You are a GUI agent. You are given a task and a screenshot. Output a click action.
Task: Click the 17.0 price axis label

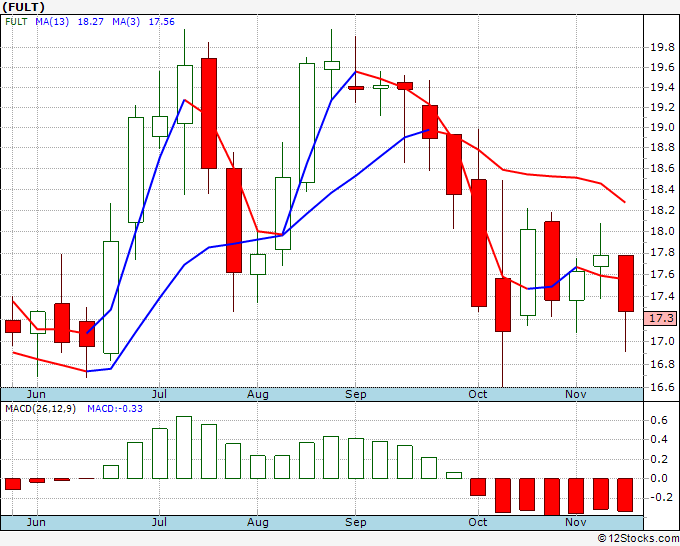(662, 341)
